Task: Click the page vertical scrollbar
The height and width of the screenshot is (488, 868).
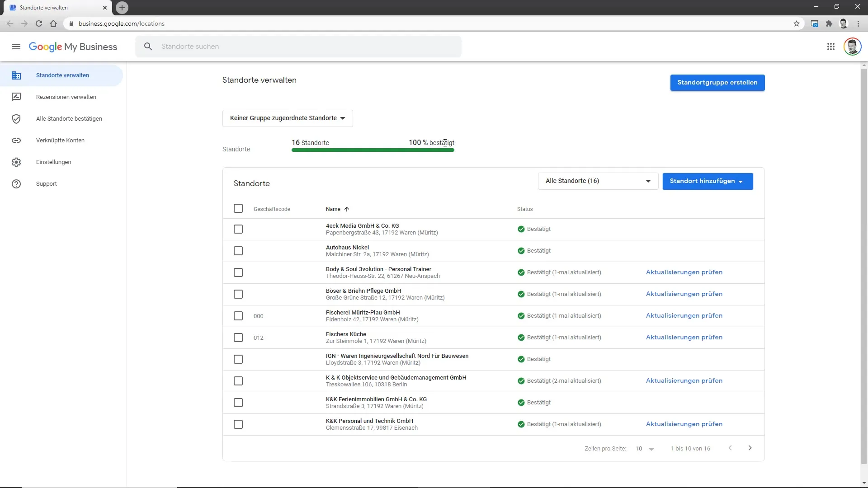Action: [x=864, y=267]
